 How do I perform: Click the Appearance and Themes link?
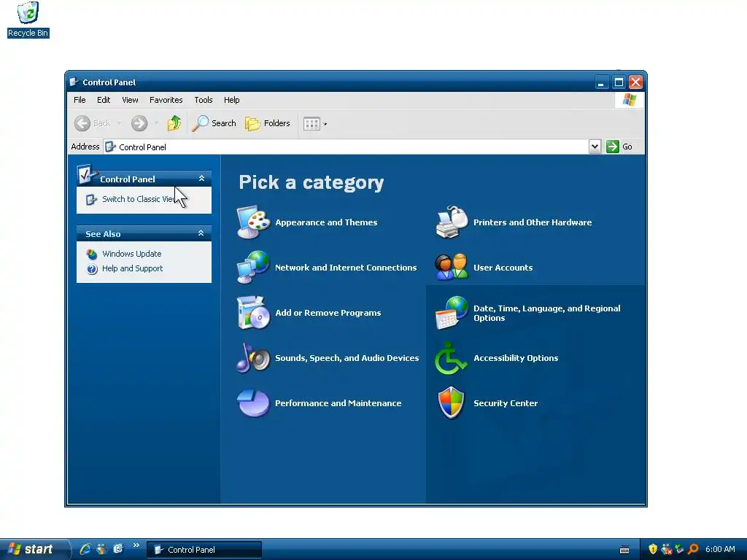(x=326, y=222)
